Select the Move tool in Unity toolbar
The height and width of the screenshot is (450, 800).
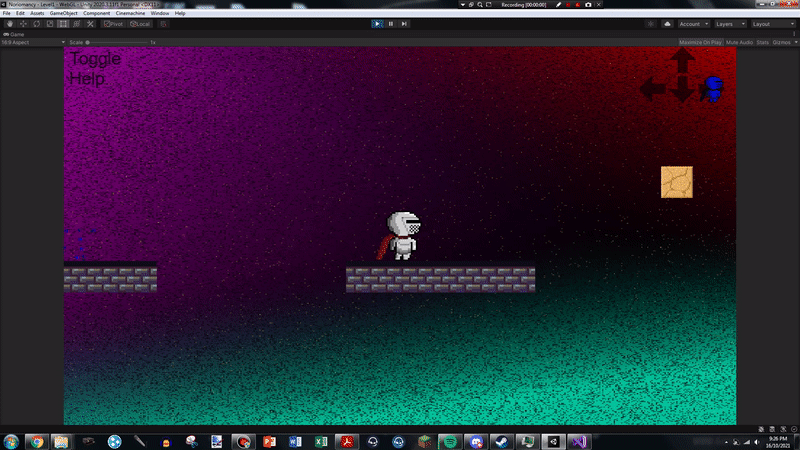pyautogui.click(x=23, y=24)
